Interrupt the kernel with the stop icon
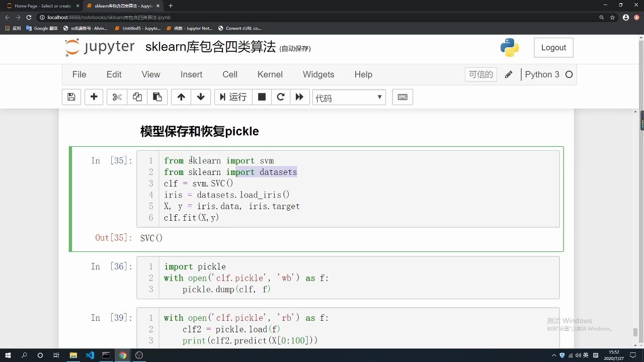Viewport: 644px width, 362px height. pyautogui.click(x=262, y=97)
